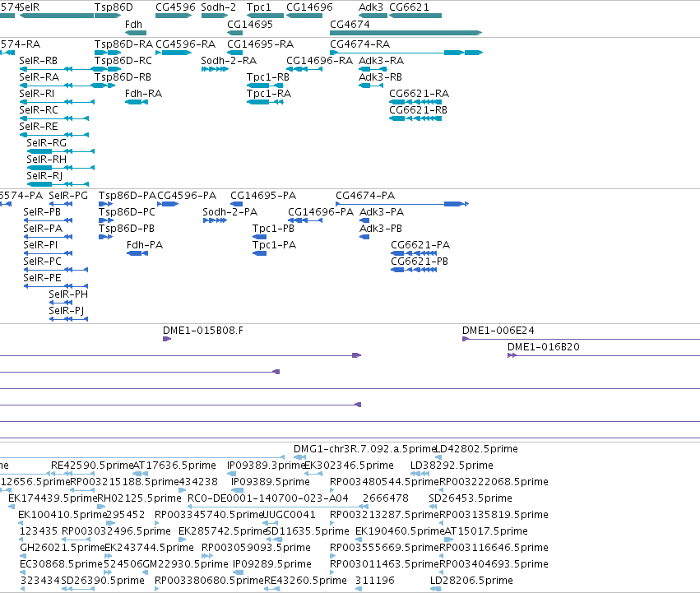Click the SelR-RG transcript label
Viewport: 700px width, 593px height.
pyautogui.click(x=46, y=143)
